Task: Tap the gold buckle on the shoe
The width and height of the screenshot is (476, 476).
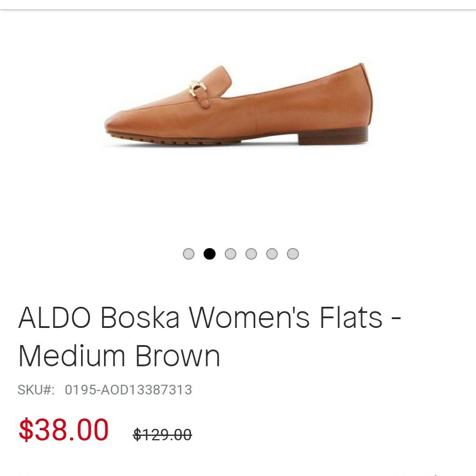Action: 197,87
